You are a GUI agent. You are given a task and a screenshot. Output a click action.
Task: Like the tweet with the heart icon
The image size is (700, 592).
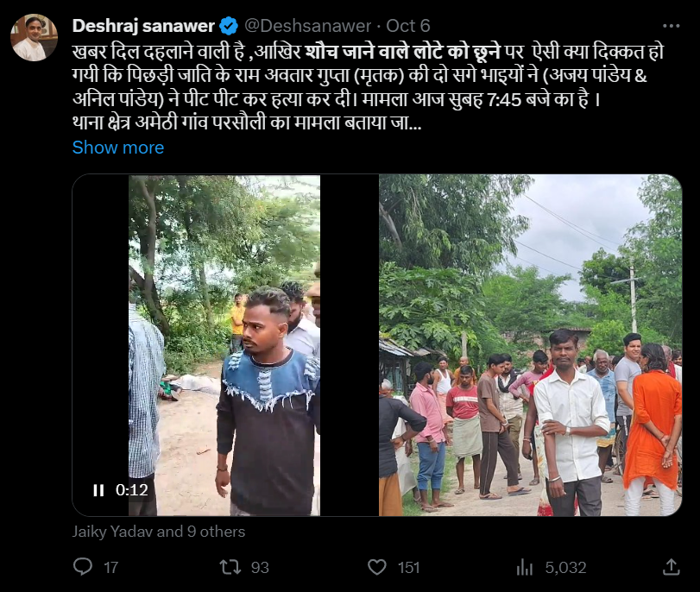pyautogui.click(x=377, y=566)
